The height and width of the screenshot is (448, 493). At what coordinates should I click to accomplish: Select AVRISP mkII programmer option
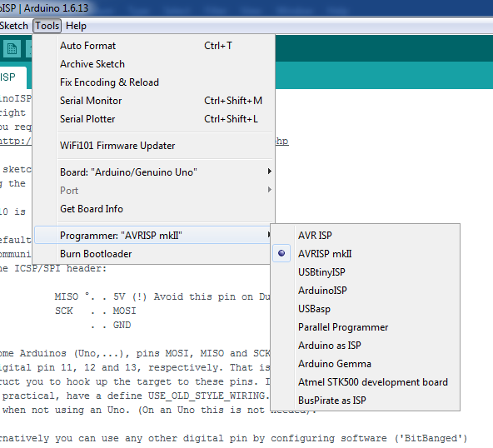pyautogui.click(x=365, y=253)
